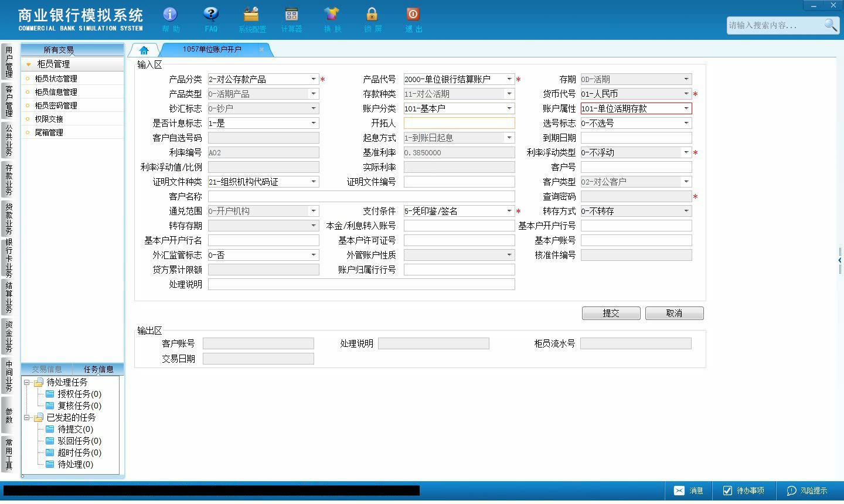This screenshot has height=504, width=844.
Task: Open 待办事项 in status bar
Action: [743, 491]
